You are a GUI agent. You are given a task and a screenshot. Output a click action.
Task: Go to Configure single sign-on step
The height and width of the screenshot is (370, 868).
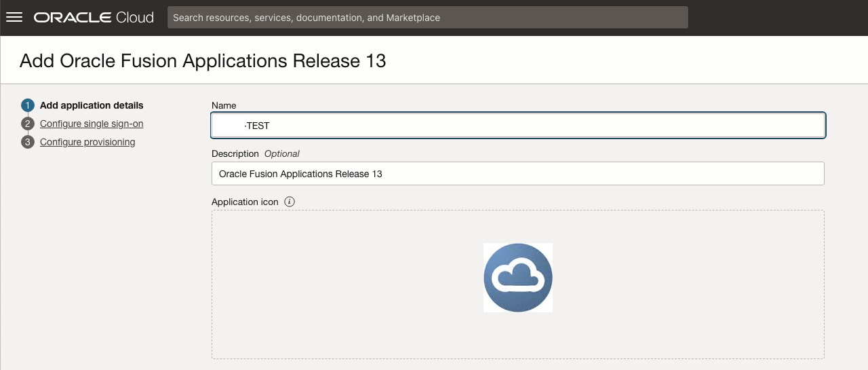pos(92,124)
